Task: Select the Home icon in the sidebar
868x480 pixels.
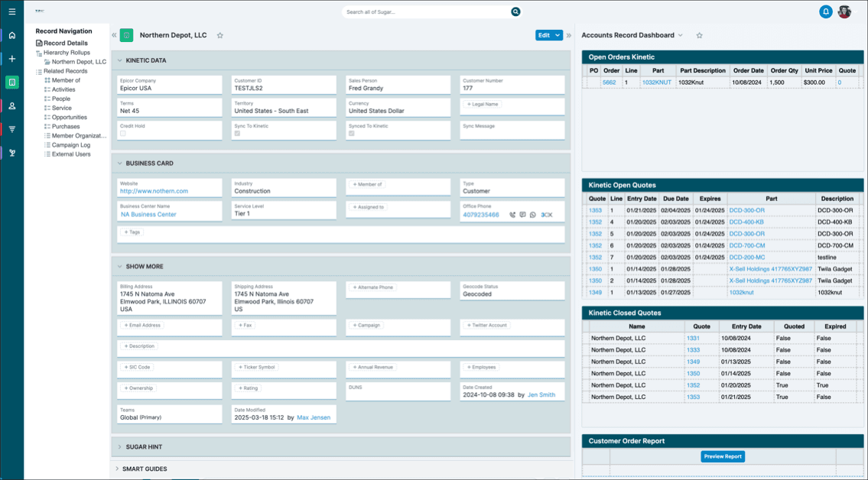Action: coord(11,35)
